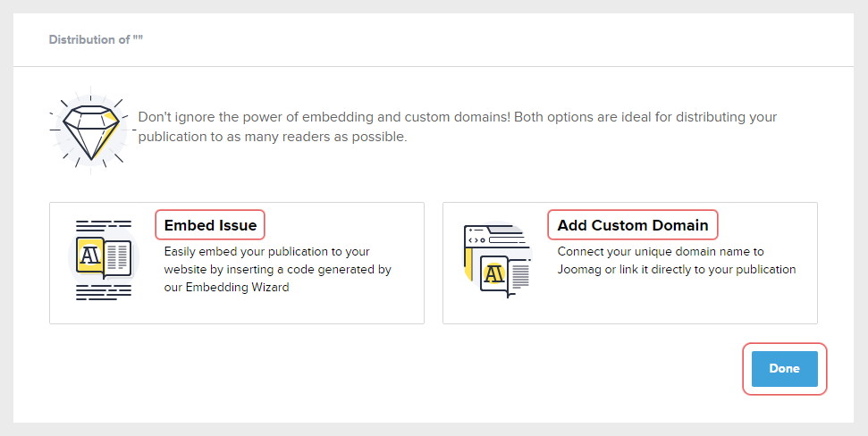Click the yellow letter page in Domain icon
The image size is (868, 436).
[x=492, y=273]
